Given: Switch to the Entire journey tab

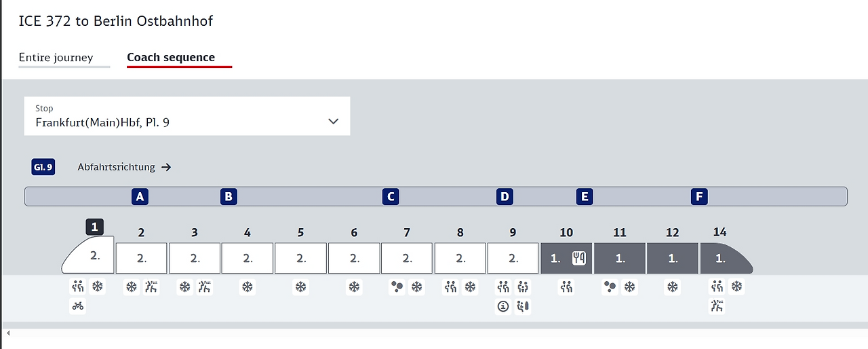Looking at the screenshot, I should 56,58.
